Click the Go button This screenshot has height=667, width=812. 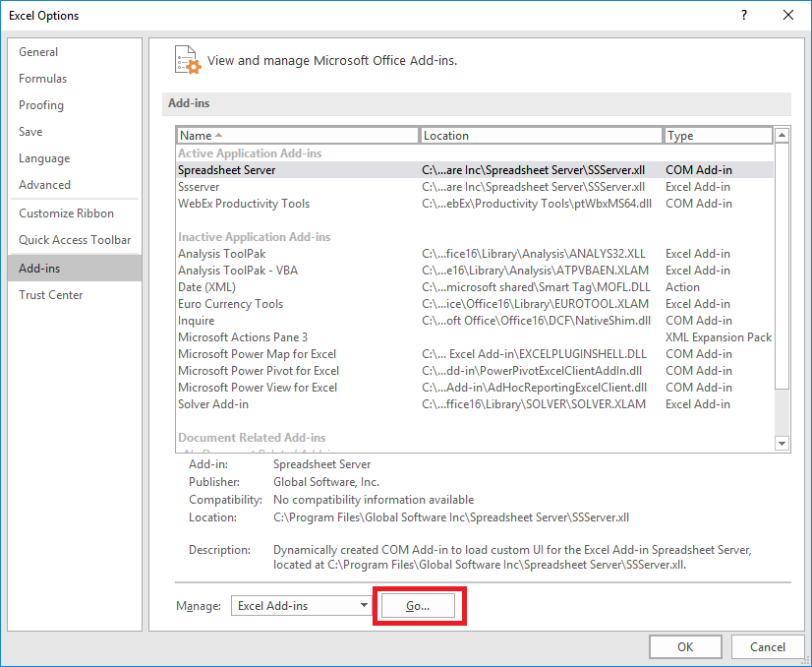coord(418,606)
